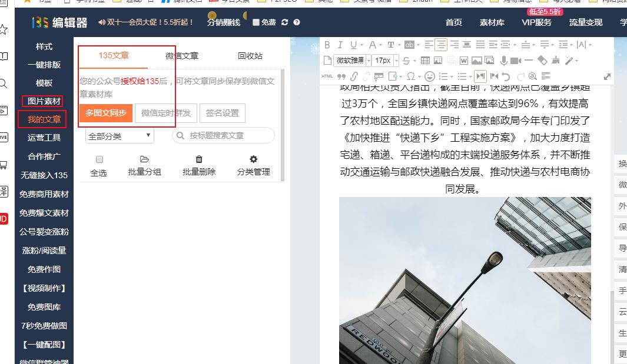This screenshot has height=364, width=627.
Task: Click the 多图文同步 button
Action: [x=107, y=113]
